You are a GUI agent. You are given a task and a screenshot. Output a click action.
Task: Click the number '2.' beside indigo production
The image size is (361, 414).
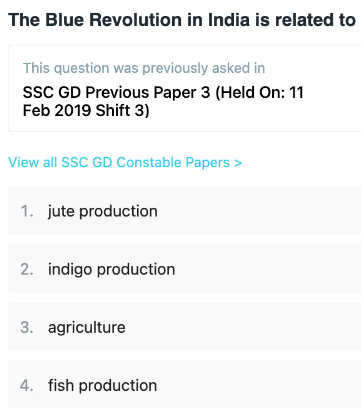[x=27, y=269]
